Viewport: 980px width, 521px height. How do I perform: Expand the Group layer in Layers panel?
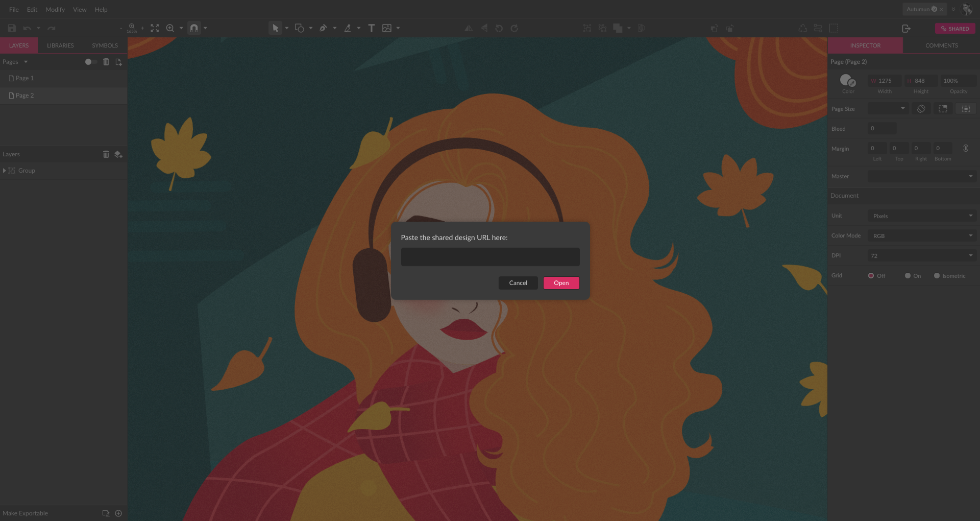pyautogui.click(x=4, y=170)
